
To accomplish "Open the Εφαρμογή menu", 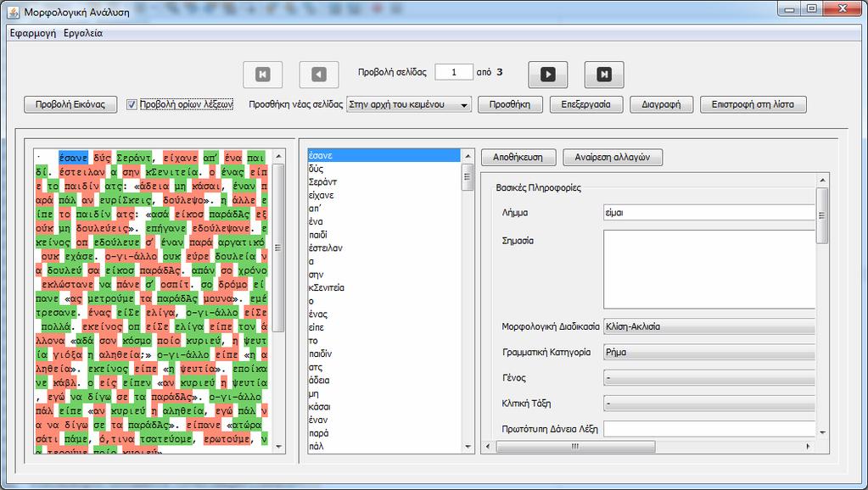I will click(32, 33).
